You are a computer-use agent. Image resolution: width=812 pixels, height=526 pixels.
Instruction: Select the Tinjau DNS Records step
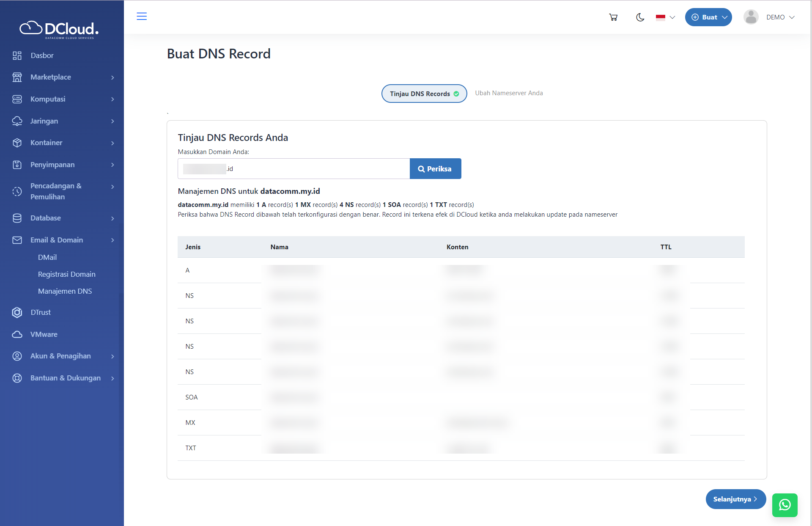tap(424, 94)
